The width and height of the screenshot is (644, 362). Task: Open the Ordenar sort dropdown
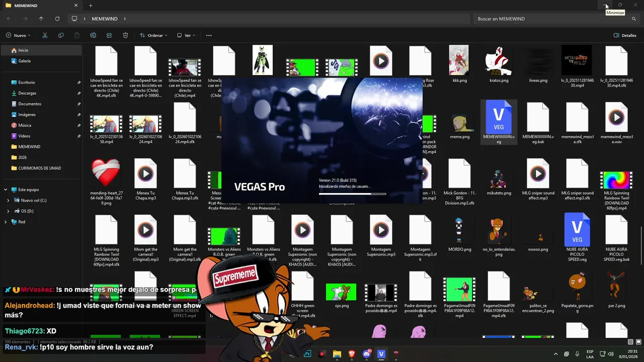[153, 35]
